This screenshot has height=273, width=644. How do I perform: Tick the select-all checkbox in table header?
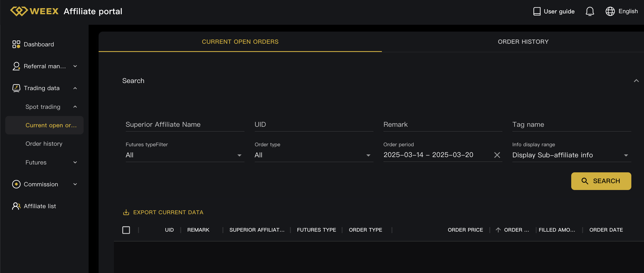pyautogui.click(x=126, y=230)
